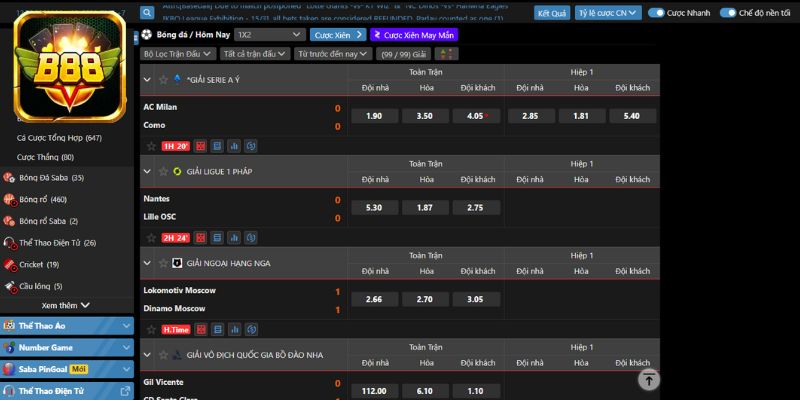Select the 1.90 home odds for AC Milan
800x400 pixels.
[x=374, y=116]
